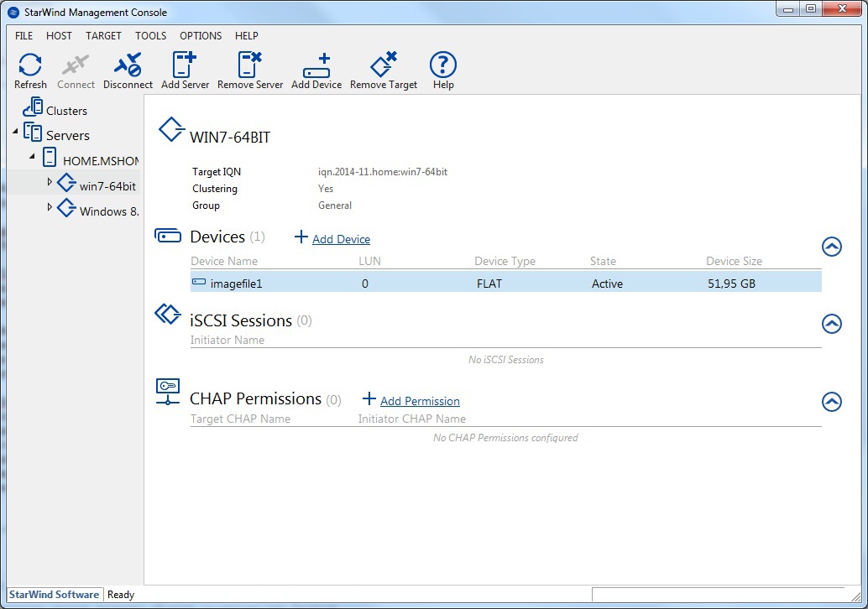Select the Servers tree item label

point(67,136)
